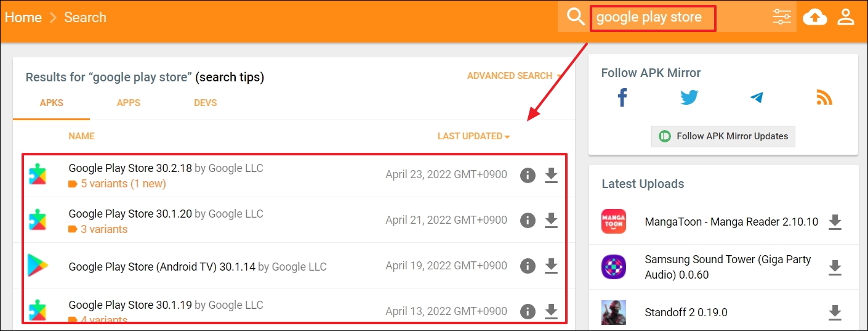The image size is (868, 331).
Task: Click the Latest Uploads heading
Action: (x=643, y=184)
